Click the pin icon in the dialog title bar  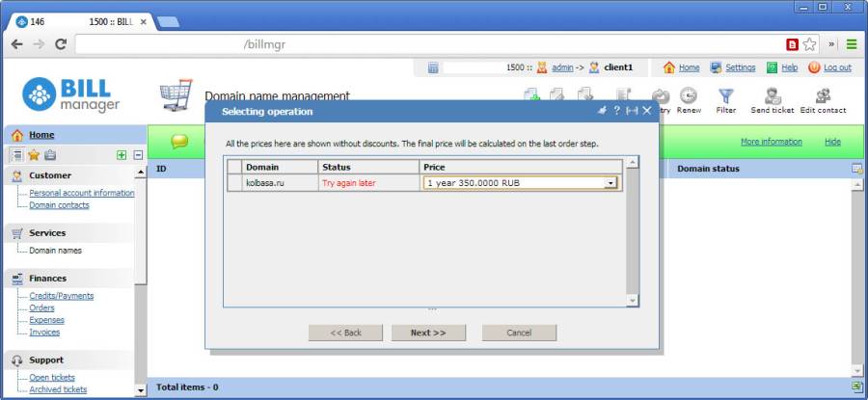[602, 111]
